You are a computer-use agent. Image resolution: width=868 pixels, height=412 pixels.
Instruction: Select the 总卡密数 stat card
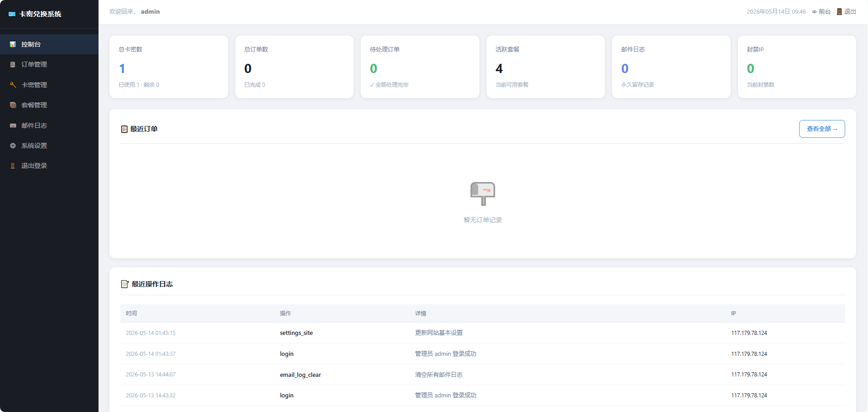(169, 67)
